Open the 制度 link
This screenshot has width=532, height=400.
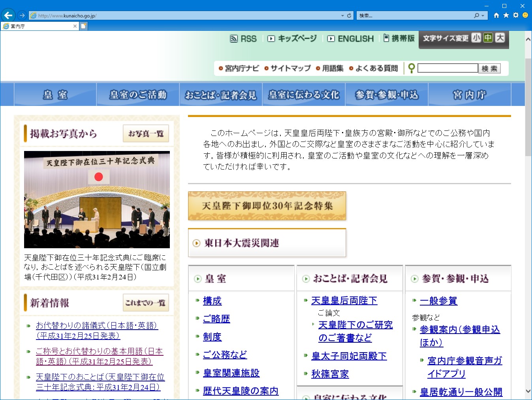coord(212,337)
